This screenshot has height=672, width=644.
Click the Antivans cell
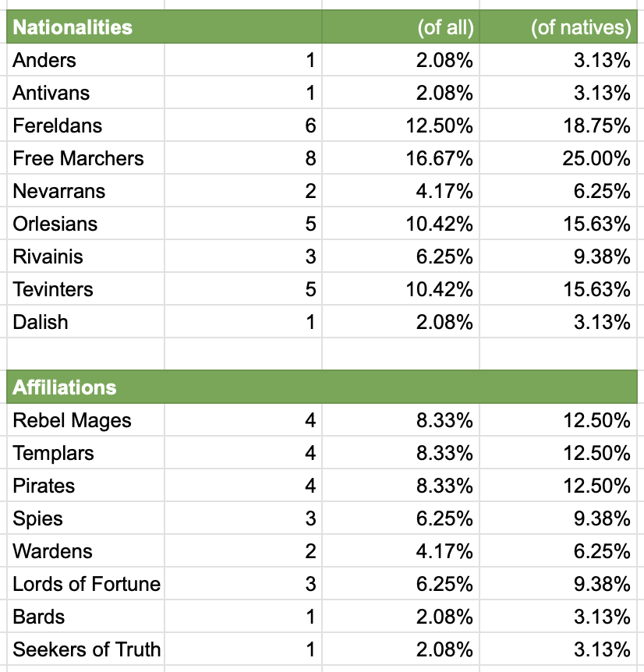[x=86, y=93]
